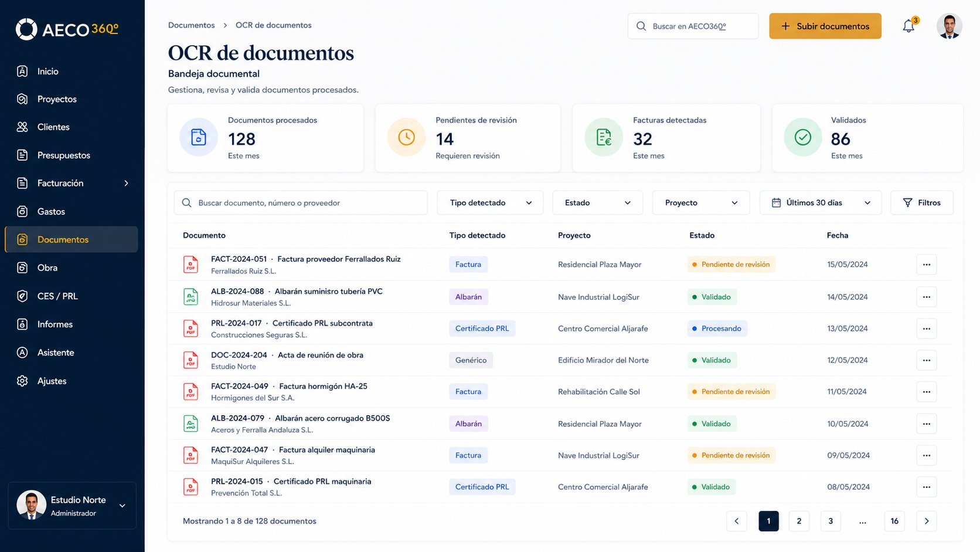Click the Filtros button
The height and width of the screenshot is (552, 980).
point(922,203)
